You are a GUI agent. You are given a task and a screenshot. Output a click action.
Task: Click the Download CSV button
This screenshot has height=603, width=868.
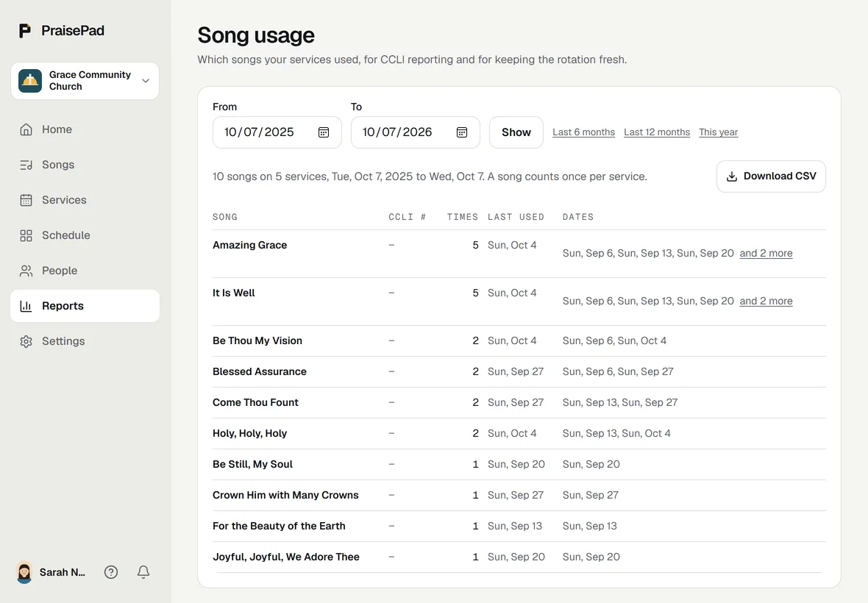(x=771, y=176)
